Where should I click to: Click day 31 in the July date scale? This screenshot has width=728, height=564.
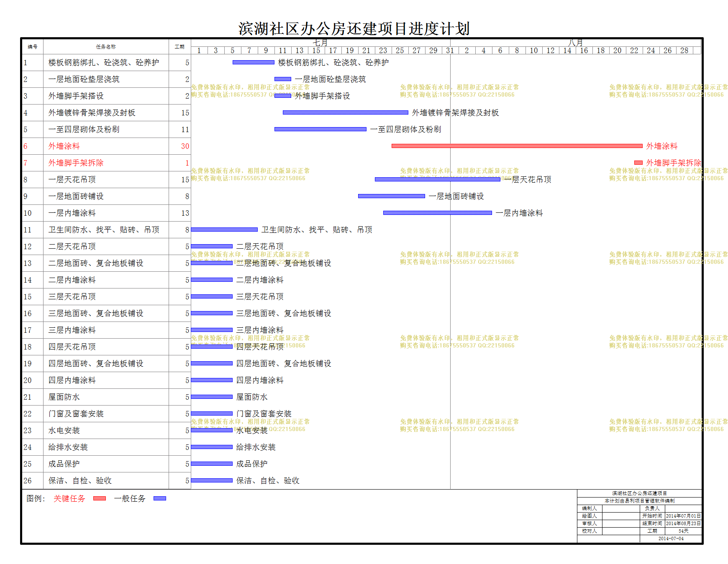450,51
